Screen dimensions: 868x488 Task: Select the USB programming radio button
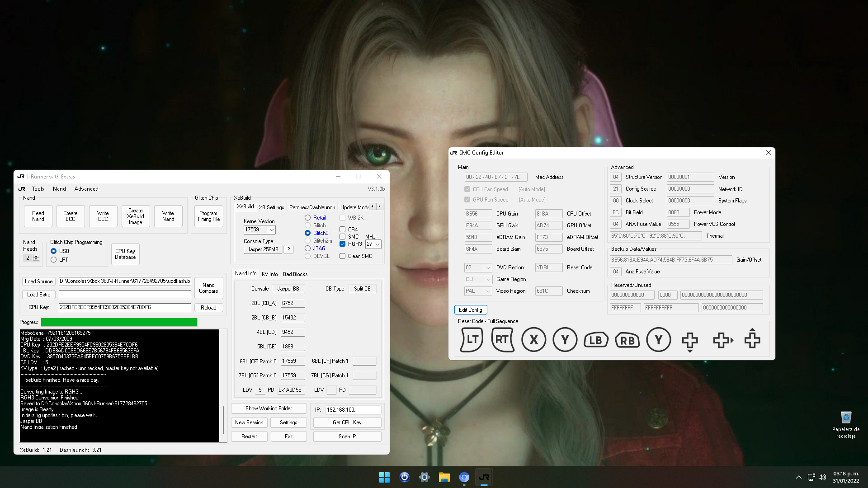(54, 251)
